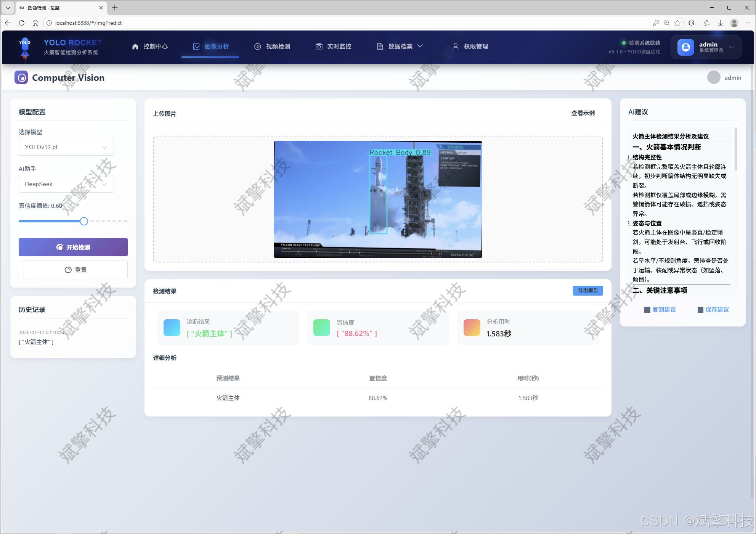The height and width of the screenshot is (534, 756).
Task: Click the 导出报告 export button
Action: click(x=587, y=290)
